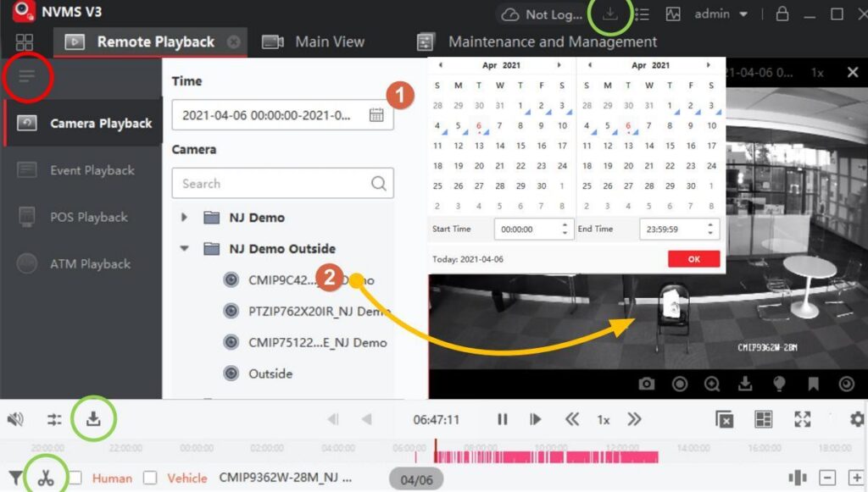
Task: Go to next month in right calendar
Action: 708,65
